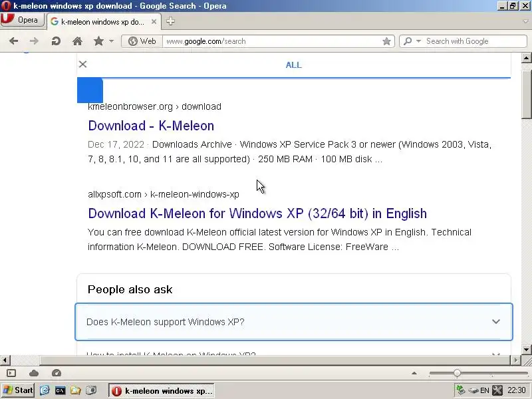Launch Internet Explorer from quick launch

click(45, 390)
